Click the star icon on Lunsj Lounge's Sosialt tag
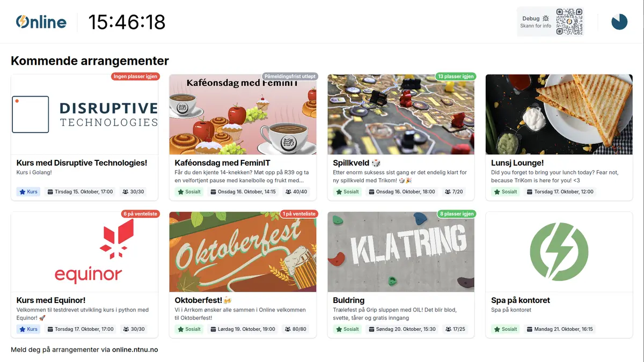Screen dimensions: 644x362 (497, 191)
